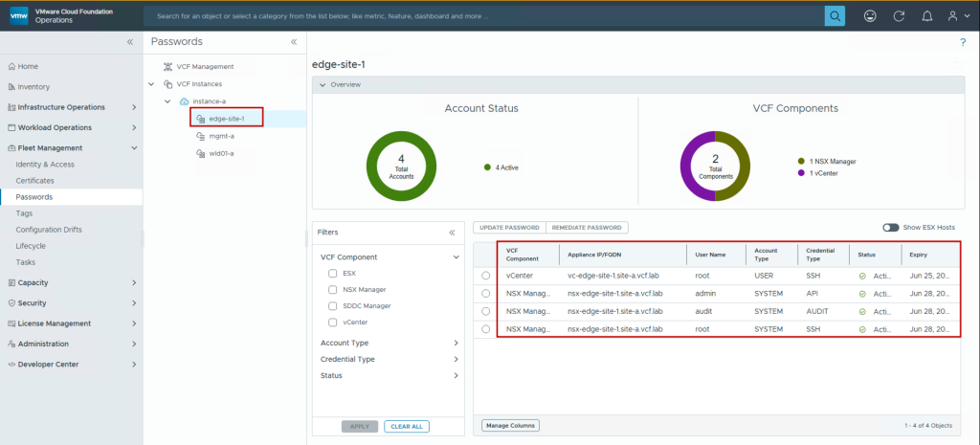Click the Developer Center code icon
Viewport: 980px width, 445px height.
(11, 365)
